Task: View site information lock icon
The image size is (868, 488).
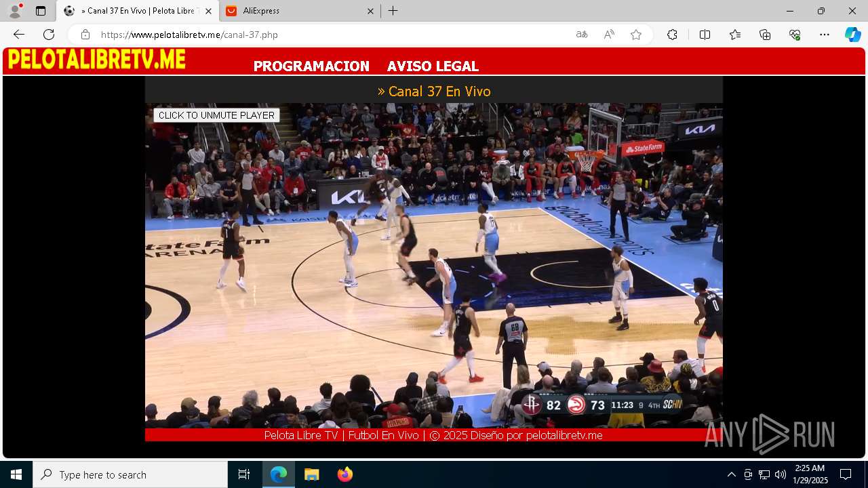Action: pyautogui.click(x=85, y=35)
